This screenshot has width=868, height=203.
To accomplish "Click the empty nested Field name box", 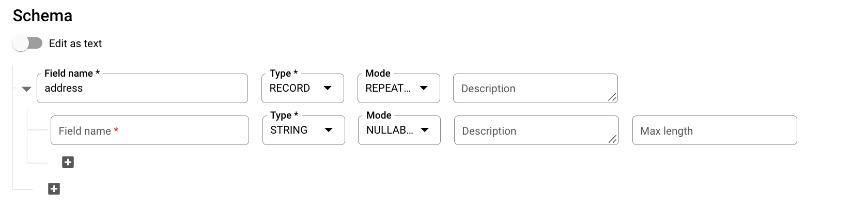I will [x=150, y=130].
